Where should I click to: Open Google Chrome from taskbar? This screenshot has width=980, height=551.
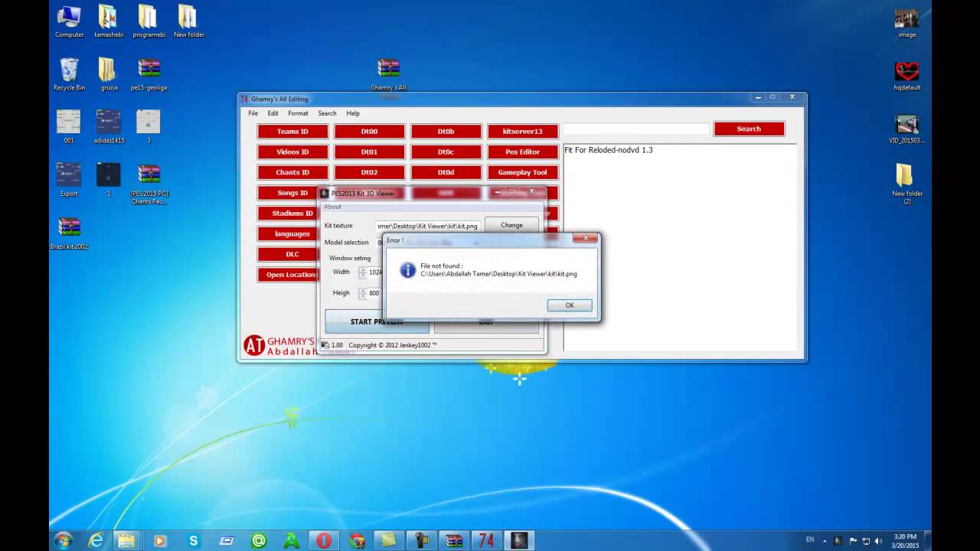click(x=357, y=540)
